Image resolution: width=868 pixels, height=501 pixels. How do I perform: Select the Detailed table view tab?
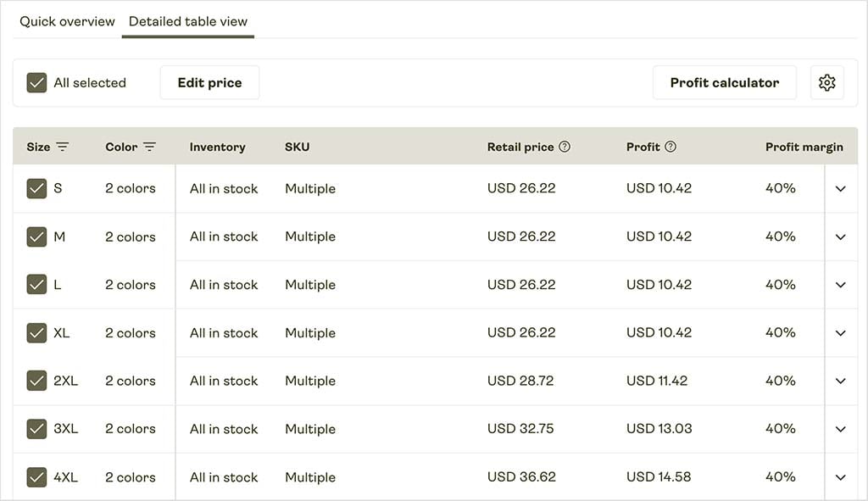click(x=188, y=21)
